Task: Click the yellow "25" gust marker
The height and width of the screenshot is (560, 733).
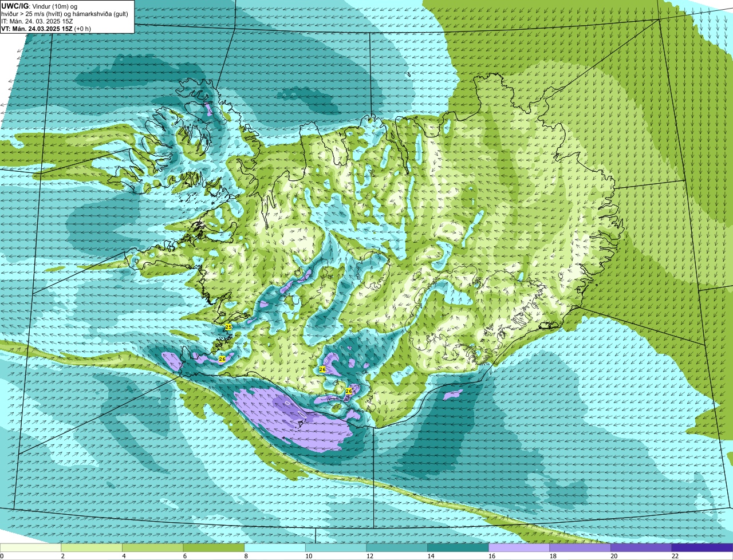Action: pyautogui.click(x=228, y=327)
